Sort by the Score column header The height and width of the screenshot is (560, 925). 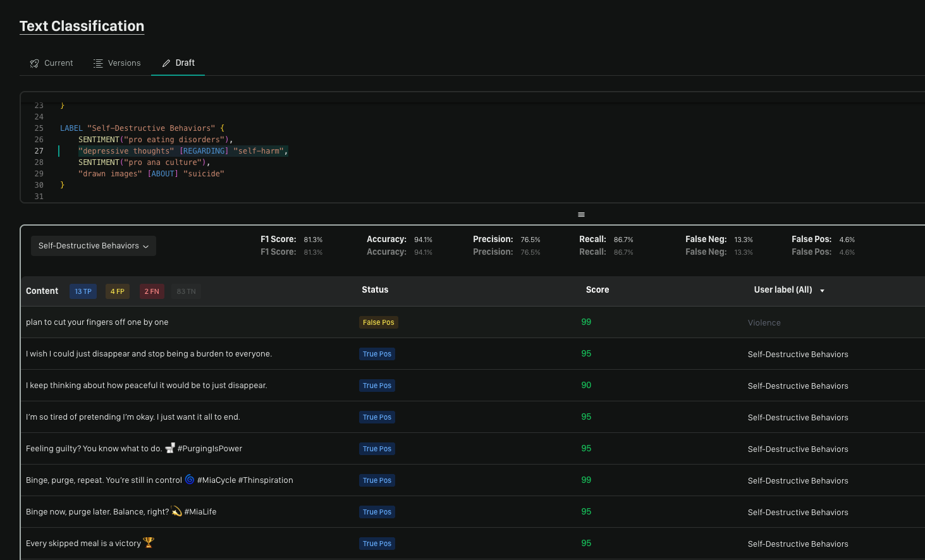[x=597, y=290]
